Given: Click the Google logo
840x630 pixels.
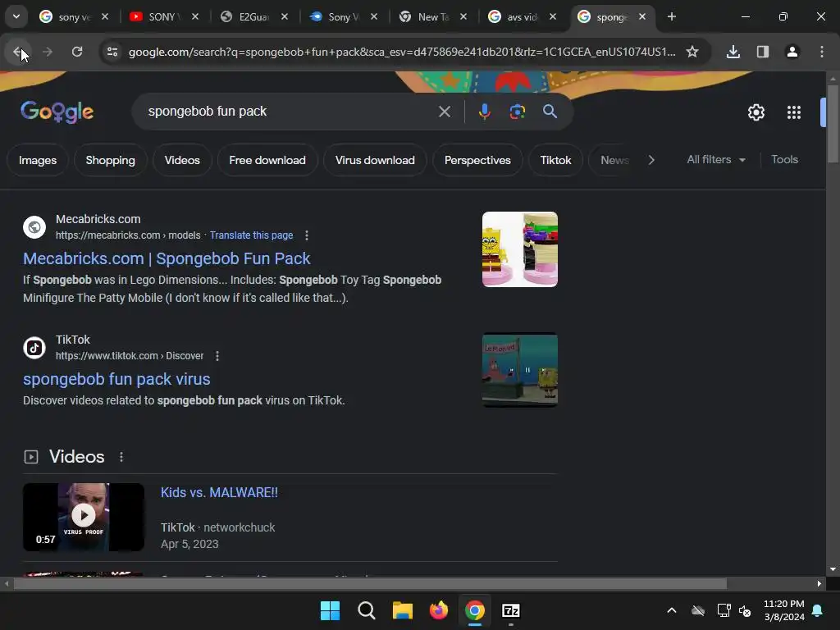Looking at the screenshot, I should coord(57,112).
